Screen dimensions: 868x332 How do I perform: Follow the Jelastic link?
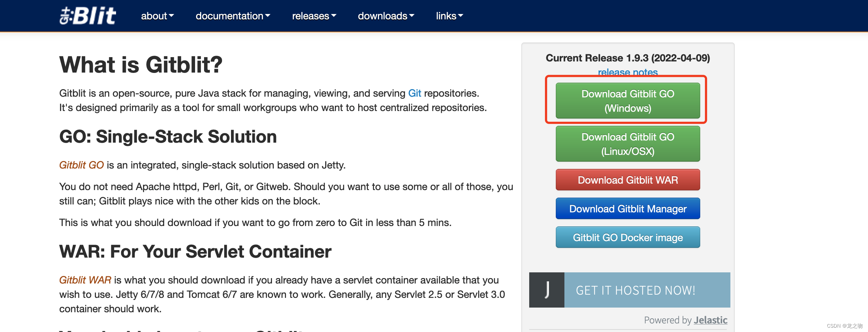coord(710,320)
